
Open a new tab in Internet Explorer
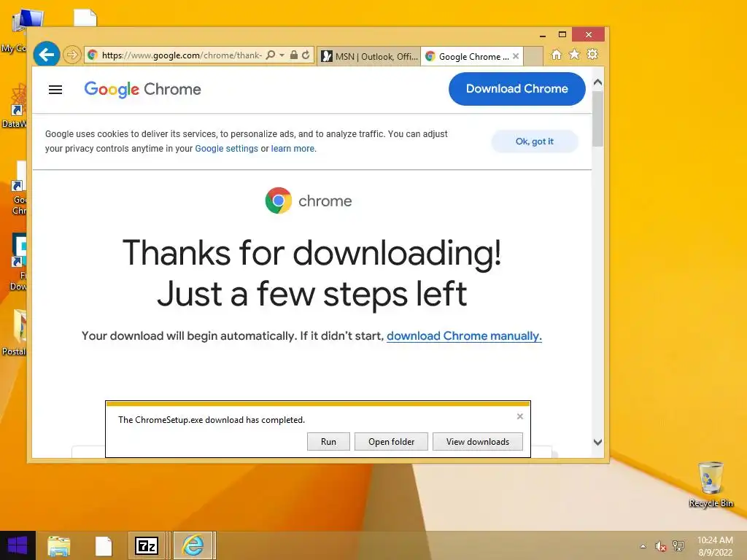(x=533, y=56)
